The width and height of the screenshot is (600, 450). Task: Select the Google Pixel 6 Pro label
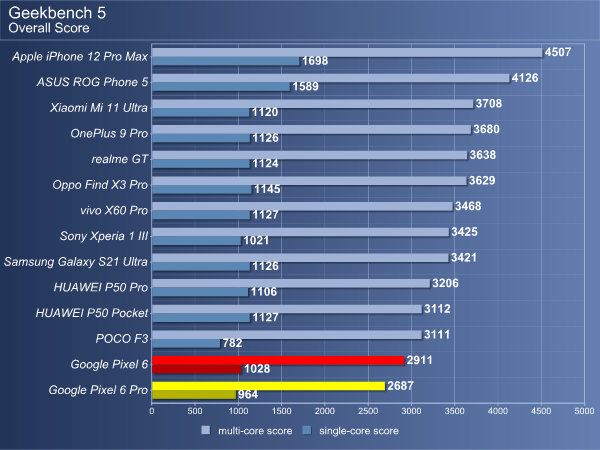tap(98, 390)
